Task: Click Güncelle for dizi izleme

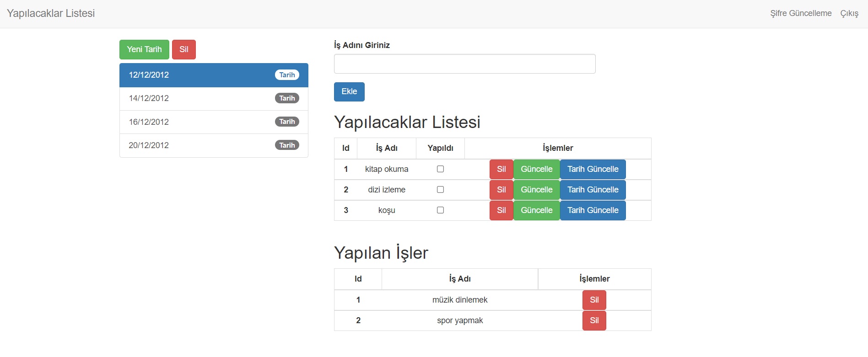Action: point(536,189)
